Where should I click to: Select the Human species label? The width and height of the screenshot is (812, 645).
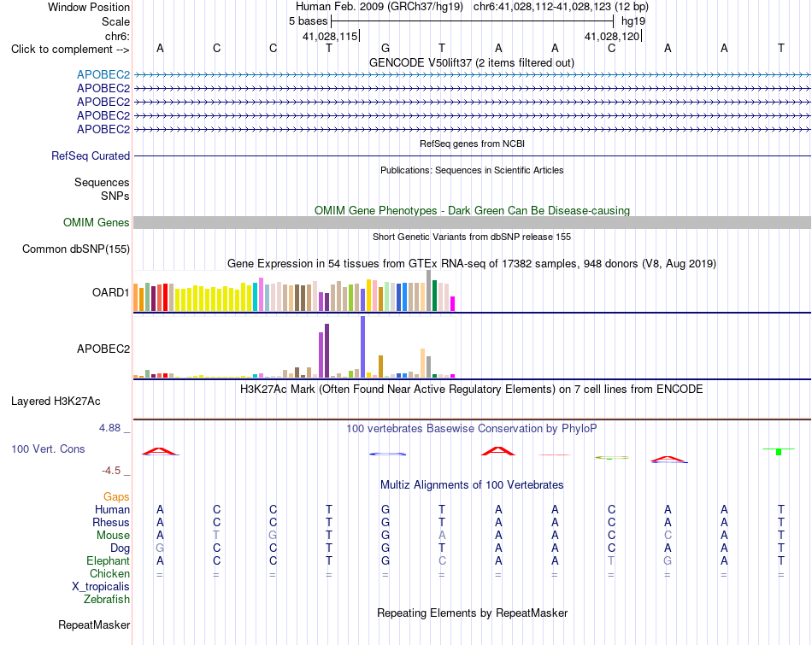[x=112, y=509]
